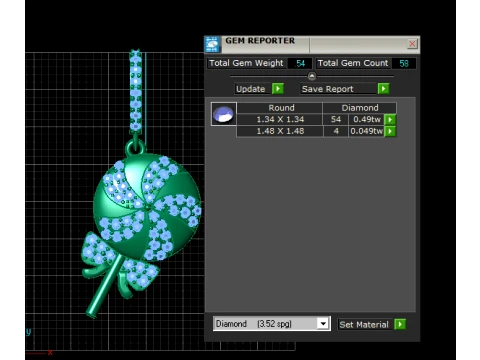The image size is (480, 360).
Task: Click the Round column header
Action: tap(280, 108)
